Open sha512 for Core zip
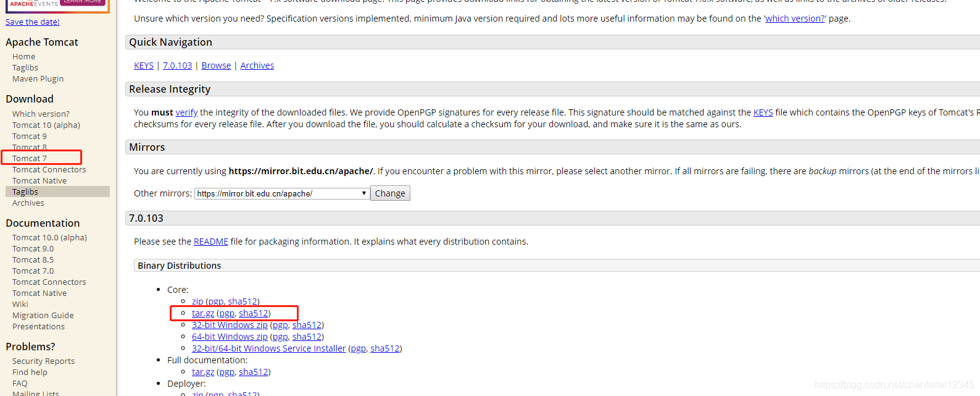Viewport: 980px width, 396px height. tap(243, 301)
